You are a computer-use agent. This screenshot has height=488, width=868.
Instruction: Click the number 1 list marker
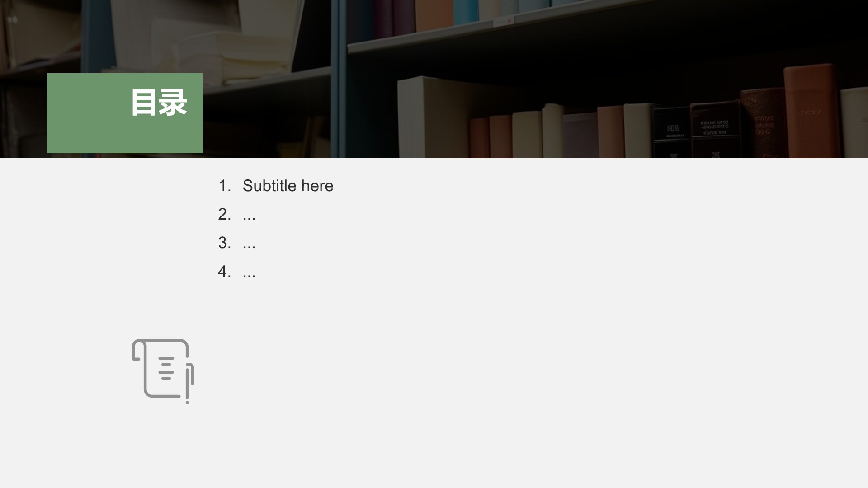(224, 186)
